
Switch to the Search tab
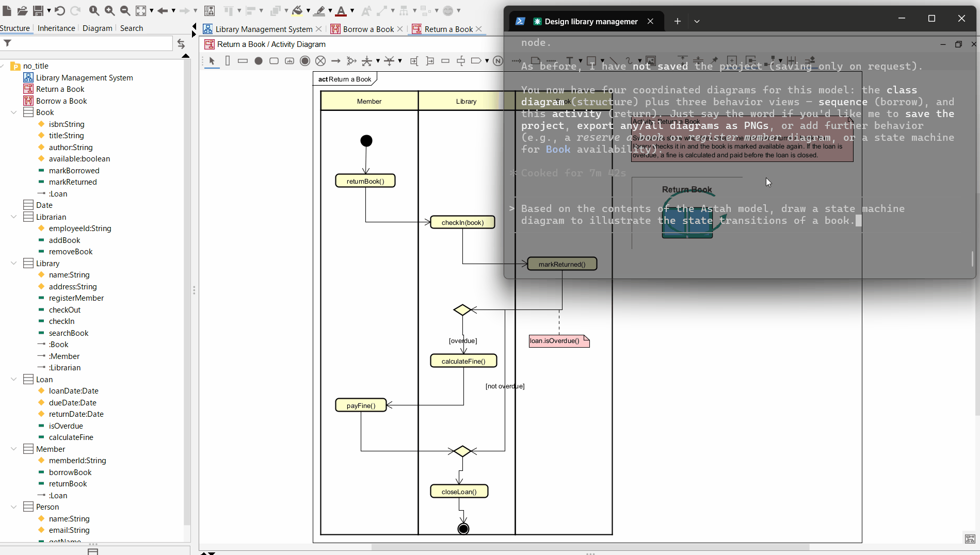(x=131, y=28)
